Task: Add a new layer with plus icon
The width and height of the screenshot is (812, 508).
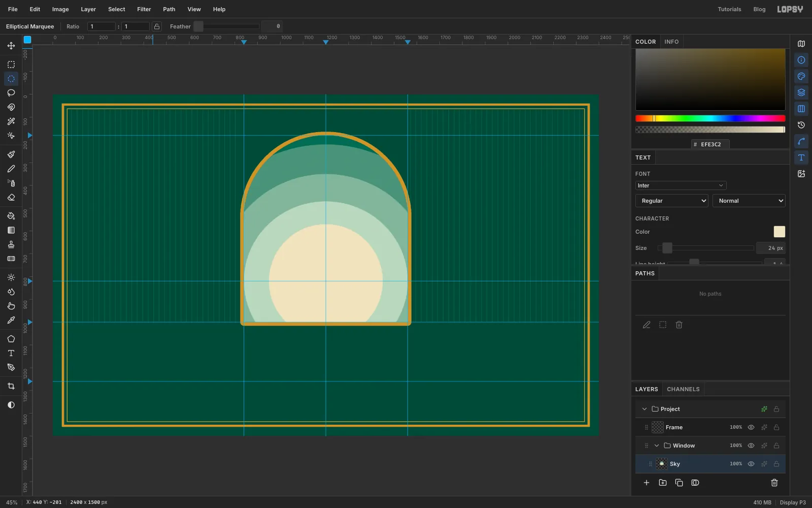Action: [647, 483]
